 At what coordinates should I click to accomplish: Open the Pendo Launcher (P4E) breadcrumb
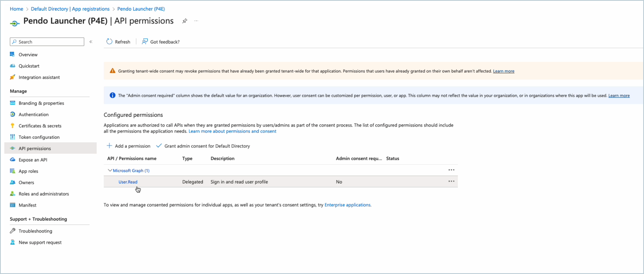pyautogui.click(x=141, y=9)
